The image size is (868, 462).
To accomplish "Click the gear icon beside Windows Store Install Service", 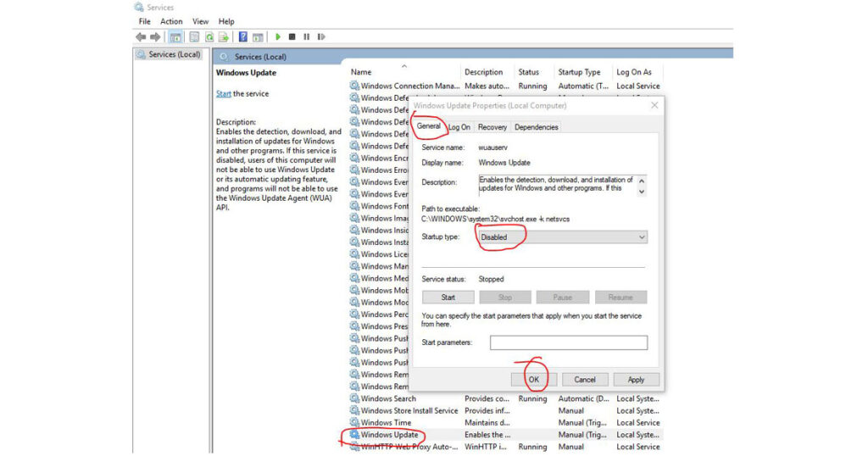I will (x=354, y=410).
